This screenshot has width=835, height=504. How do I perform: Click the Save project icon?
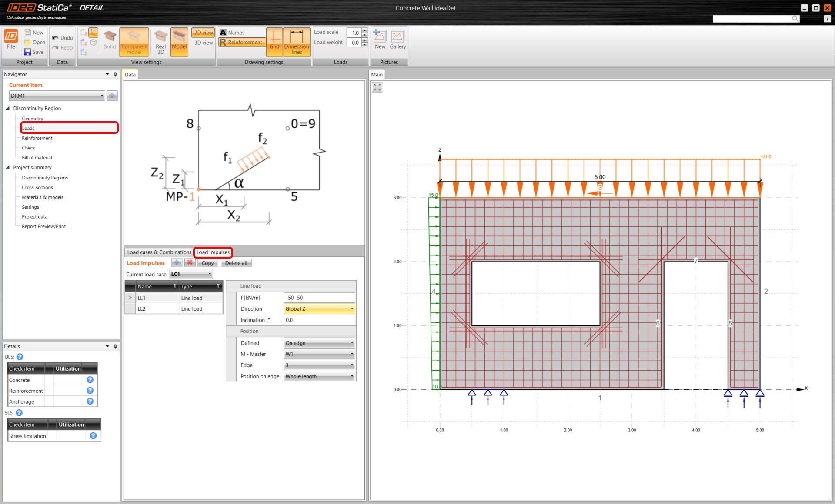point(28,52)
